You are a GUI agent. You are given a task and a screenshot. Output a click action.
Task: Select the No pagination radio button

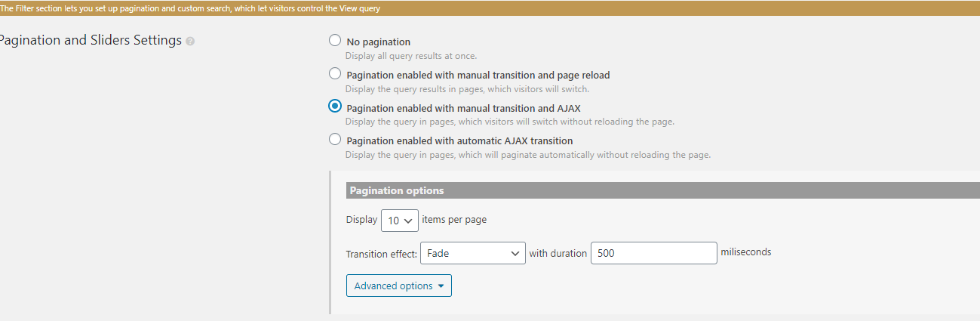[335, 41]
